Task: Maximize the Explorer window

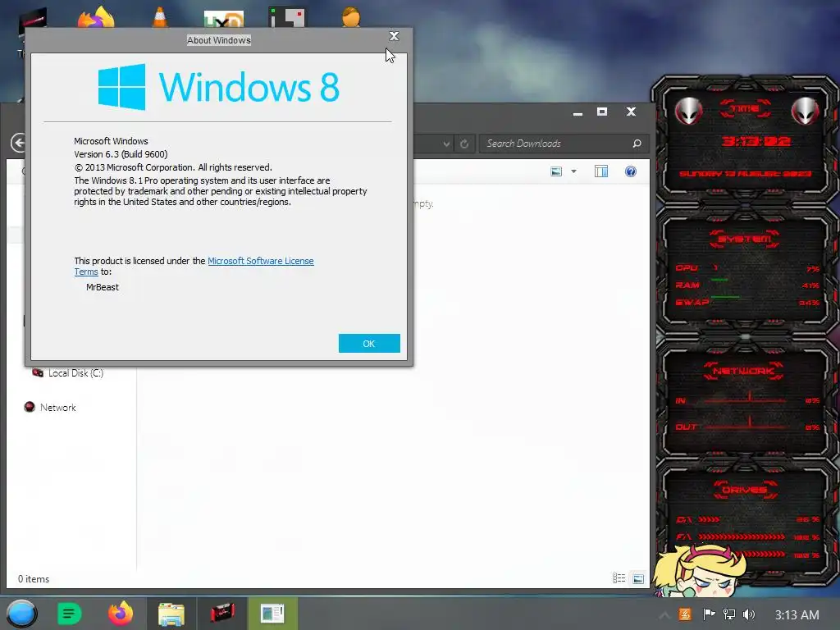Action: [602, 112]
